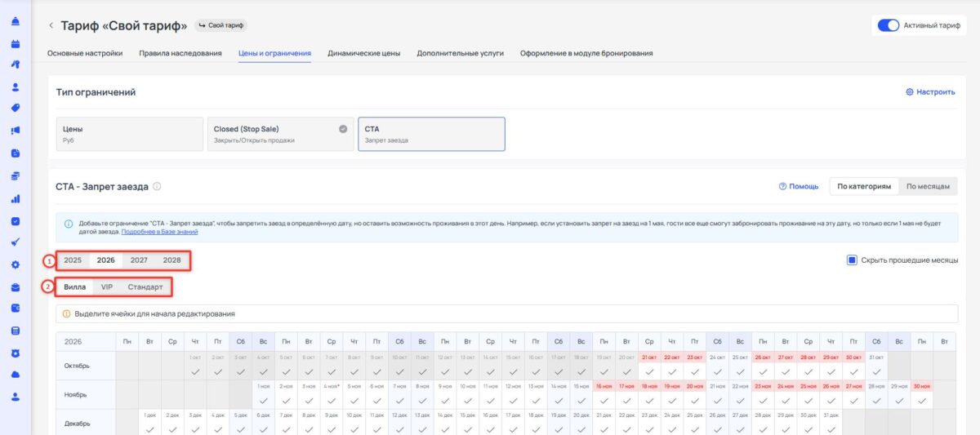Image resolution: width=980 pixels, height=435 pixels.
Task: Open the stacked coins icon in sidebar
Action: pyautogui.click(x=16, y=175)
